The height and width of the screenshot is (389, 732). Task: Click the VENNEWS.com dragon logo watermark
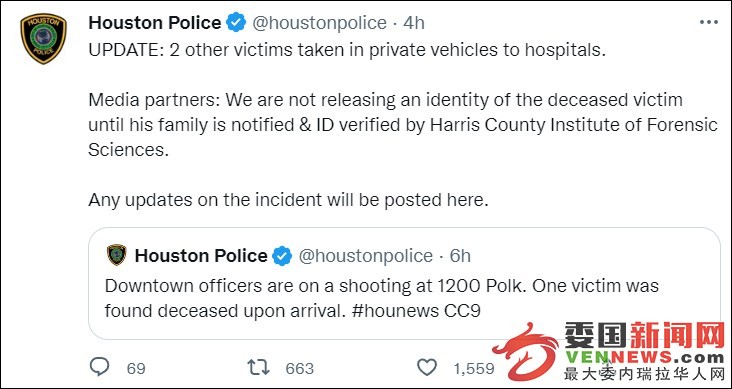point(609,351)
